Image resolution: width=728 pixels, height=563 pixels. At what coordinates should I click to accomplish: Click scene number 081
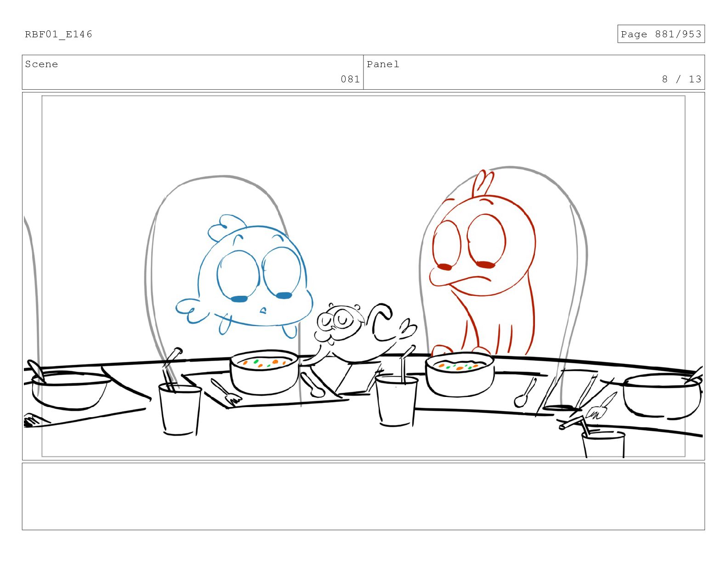coord(350,79)
